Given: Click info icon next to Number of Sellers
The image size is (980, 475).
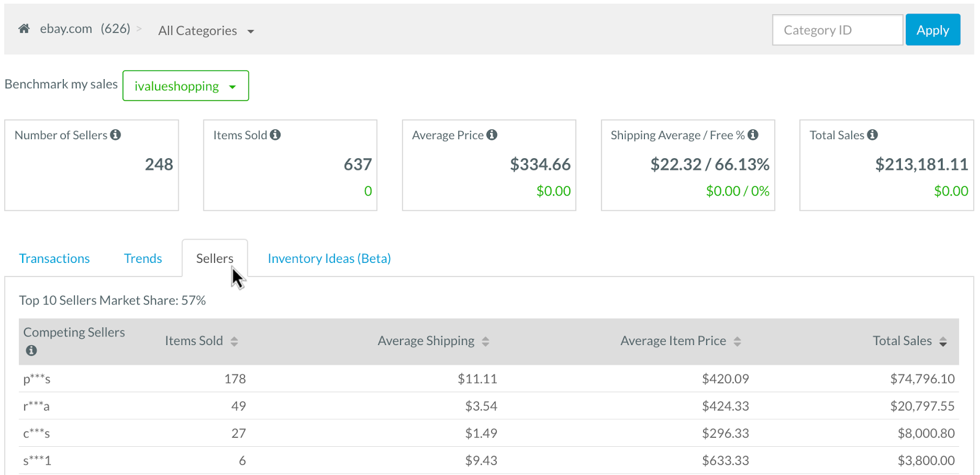Looking at the screenshot, I should 116,135.
